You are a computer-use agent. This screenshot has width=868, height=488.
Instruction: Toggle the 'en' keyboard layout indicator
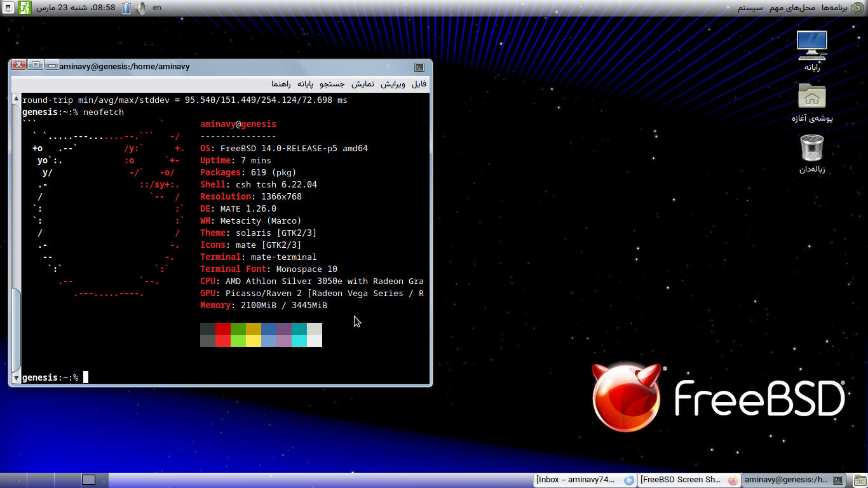tap(157, 8)
